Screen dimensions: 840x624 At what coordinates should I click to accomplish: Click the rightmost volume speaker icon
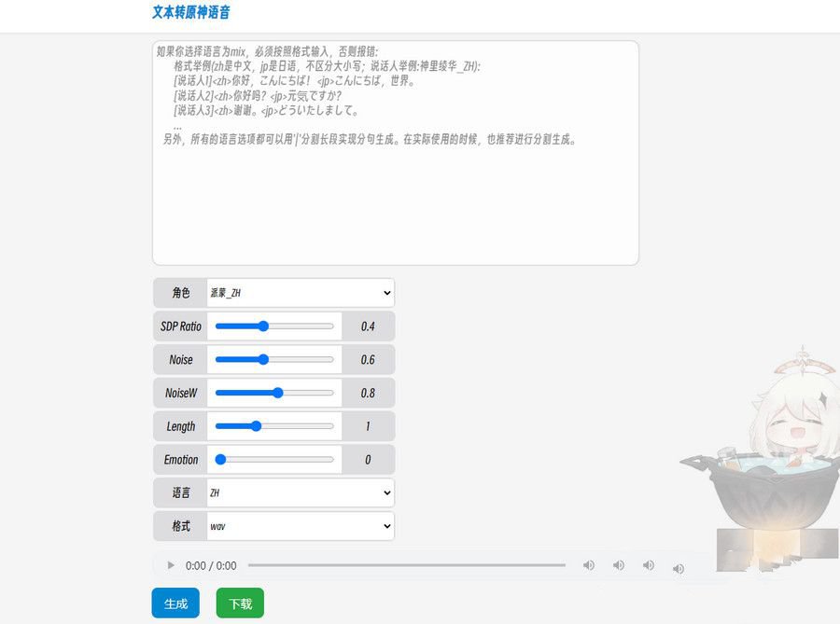click(679, 567)
